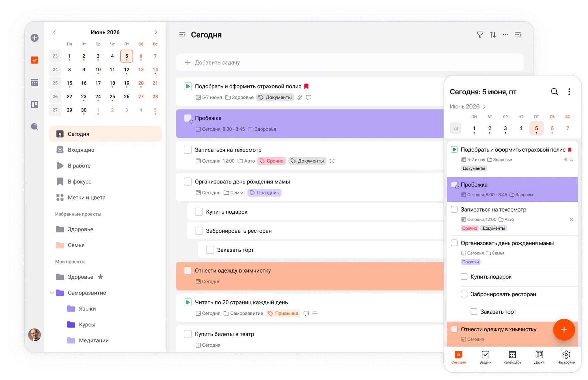Toggle the sidebar icon left of Сегодня title
This screenshot has width=588, height=380.
click(182, 35)
